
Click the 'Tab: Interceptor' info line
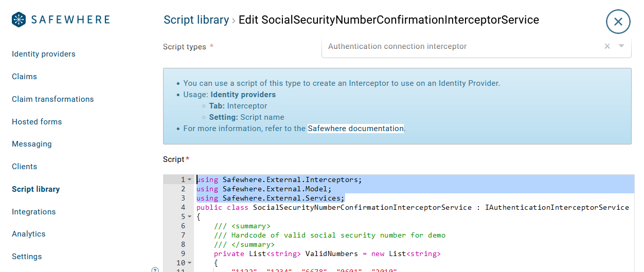238,106
